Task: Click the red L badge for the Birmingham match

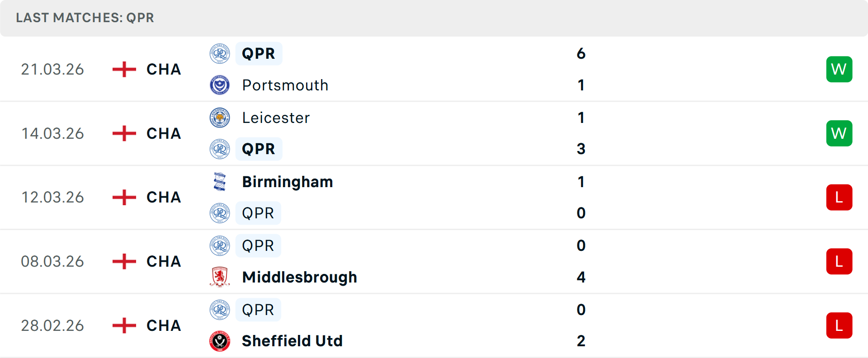Action: [839, 198]
